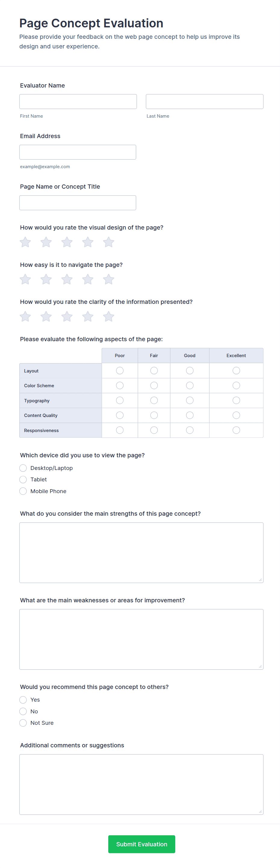Screen dimensions: 280x868
Task: Rate page navigation ease with four stars
Action: [x=88, y=279]
